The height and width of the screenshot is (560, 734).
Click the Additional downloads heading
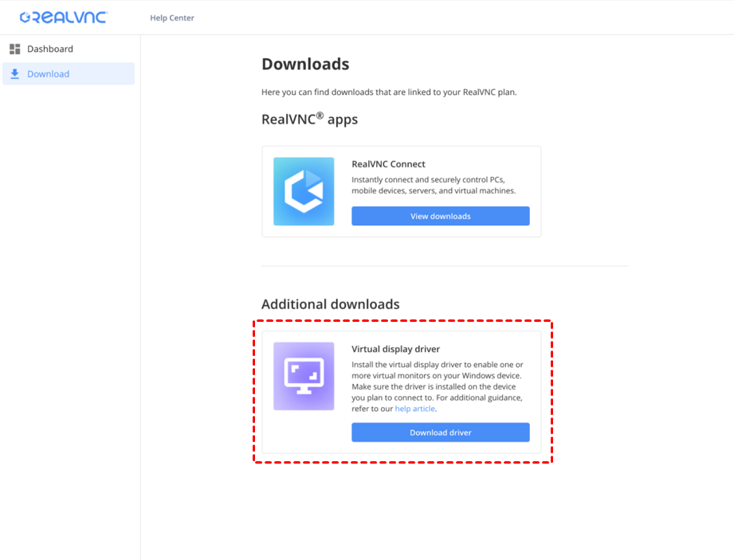pyautogui.click(x=331, y=304)
